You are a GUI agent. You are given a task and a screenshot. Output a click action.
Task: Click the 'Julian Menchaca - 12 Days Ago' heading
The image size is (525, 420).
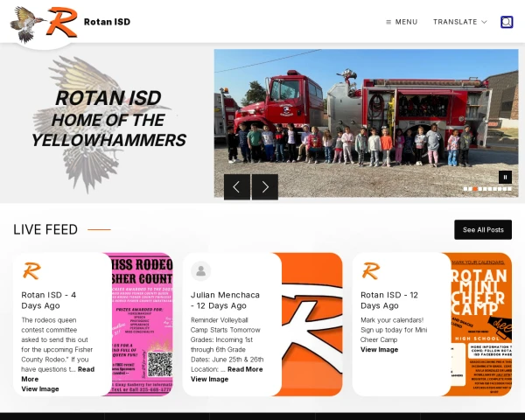click(226, 300)
